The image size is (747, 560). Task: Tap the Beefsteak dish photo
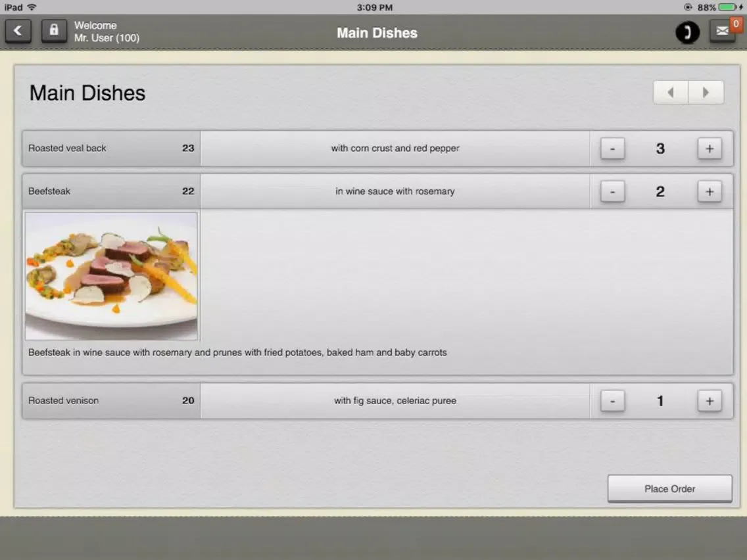point(111,276)
